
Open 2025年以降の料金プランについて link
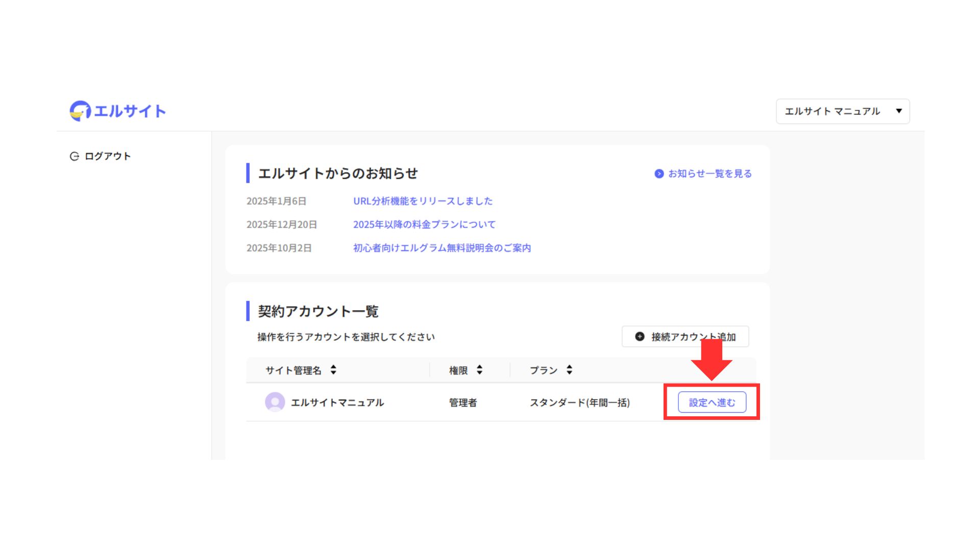(424, 224)
